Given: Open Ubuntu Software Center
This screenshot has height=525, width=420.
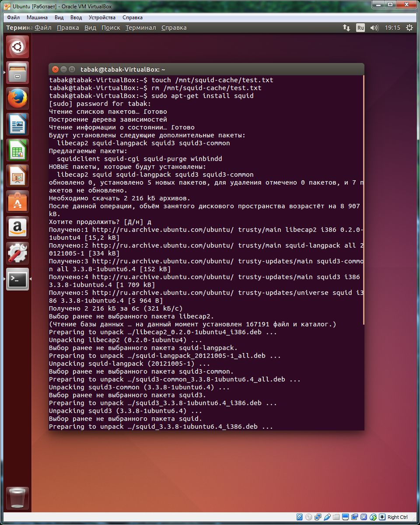Looking at the screenshot, I should (x=17, y=202).
